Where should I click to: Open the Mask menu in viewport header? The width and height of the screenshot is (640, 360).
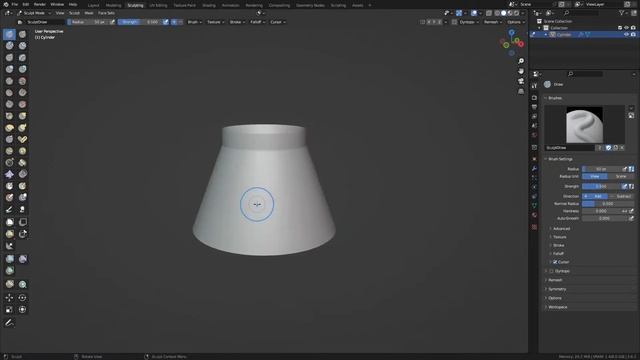pyautogui.click(x=89, y=13)
